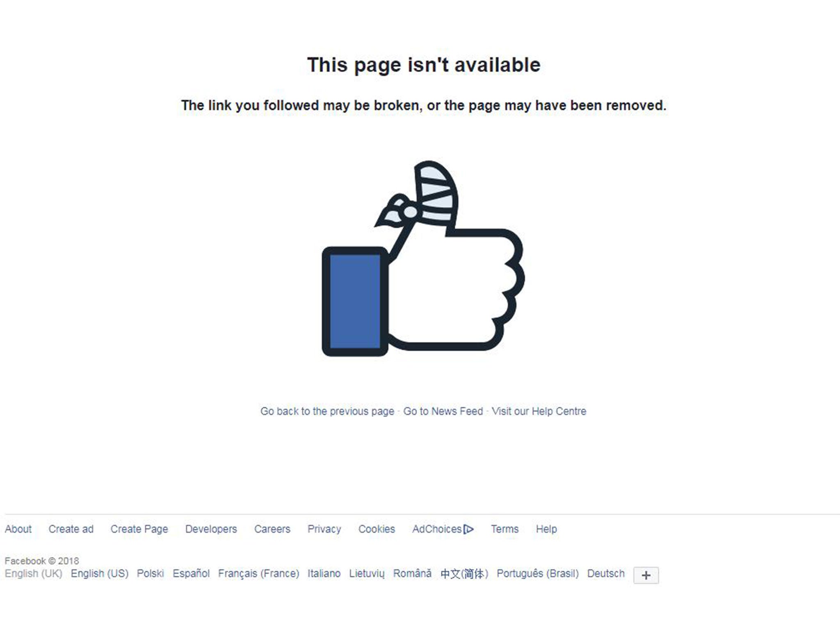
Task: Select Create ad in footer
Action: (71, 529)
